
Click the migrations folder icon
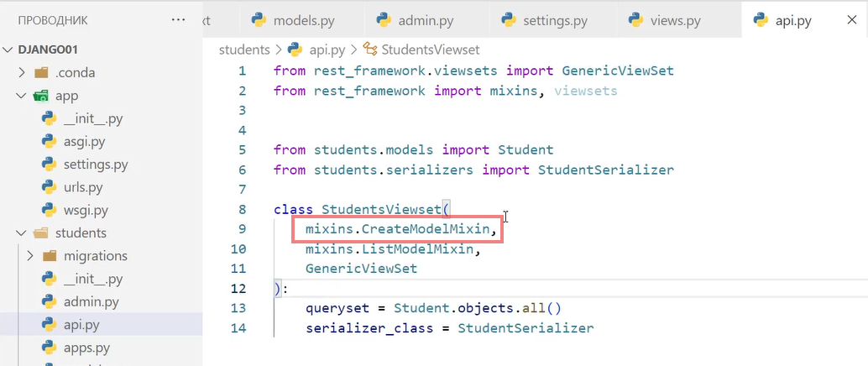49,256
